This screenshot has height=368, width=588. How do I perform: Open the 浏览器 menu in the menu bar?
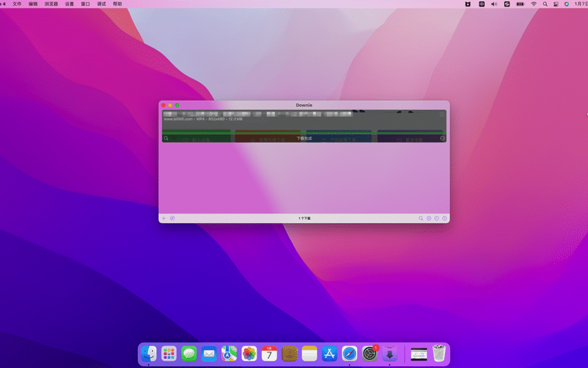[x=51, y=4]
